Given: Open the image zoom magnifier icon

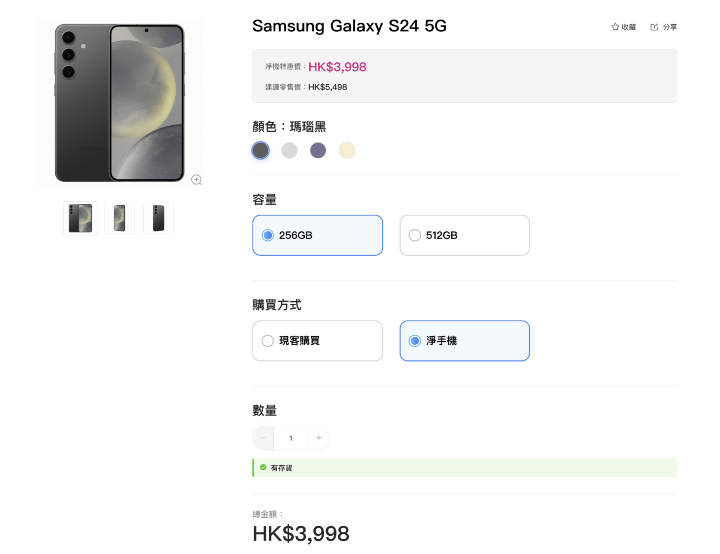Looking at the screenshot, I should coord(197,180).
